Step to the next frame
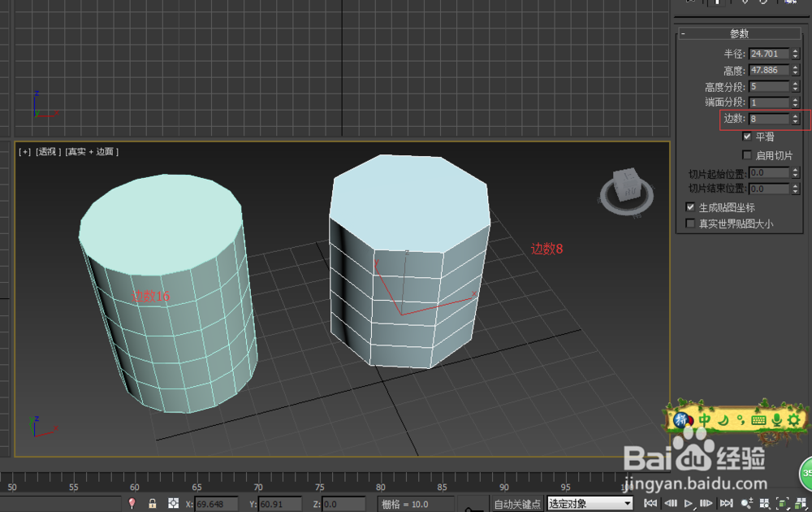 [706, 503]
